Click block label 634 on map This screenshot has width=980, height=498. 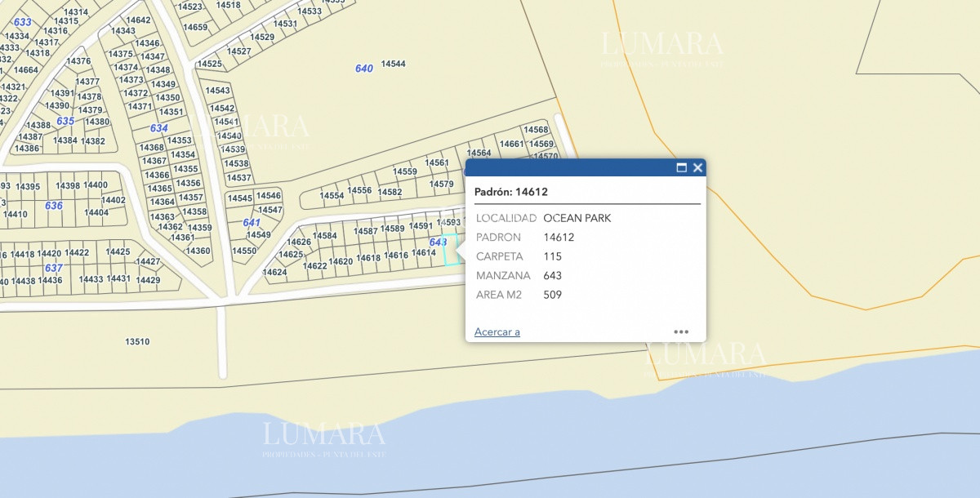(x=159, y=128)
